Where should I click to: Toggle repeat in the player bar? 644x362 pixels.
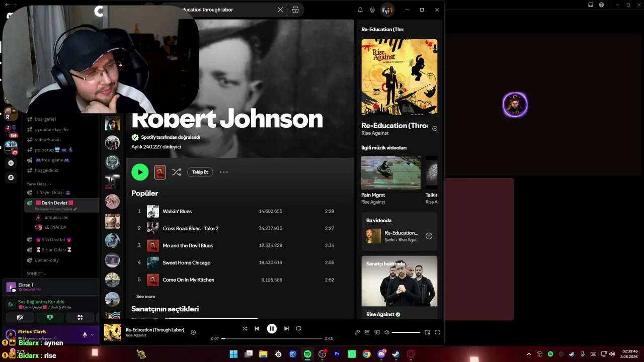point(298,329)
